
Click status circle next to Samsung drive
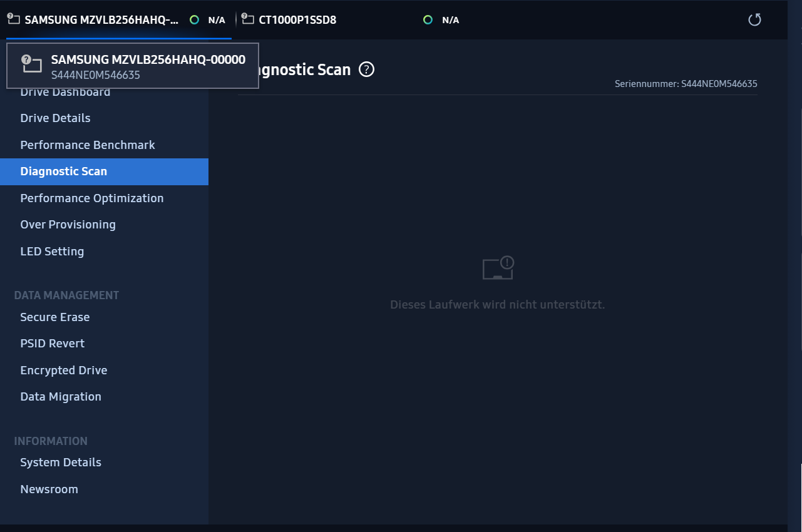click(x=194, y=20)
